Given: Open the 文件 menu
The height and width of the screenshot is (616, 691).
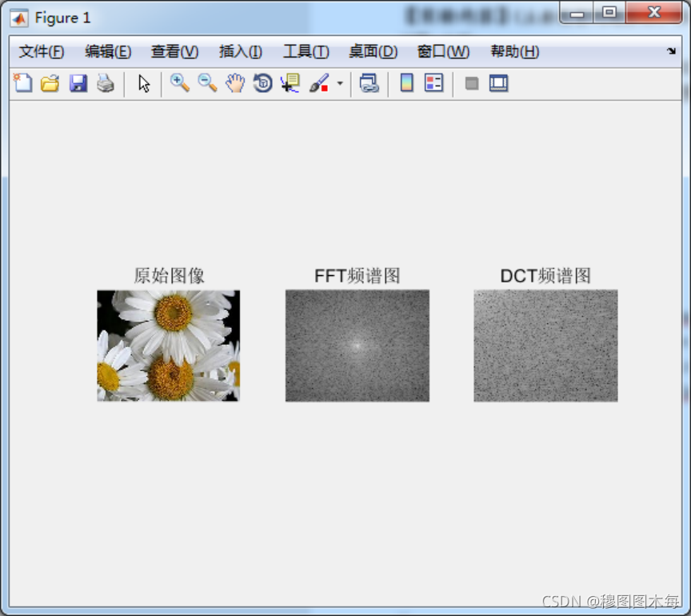Looking at the screenshot, I should 40,51.
